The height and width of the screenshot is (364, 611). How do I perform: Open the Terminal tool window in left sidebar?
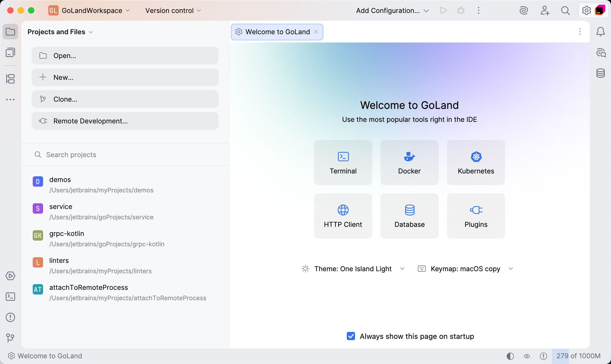click(x=10, y=297)
